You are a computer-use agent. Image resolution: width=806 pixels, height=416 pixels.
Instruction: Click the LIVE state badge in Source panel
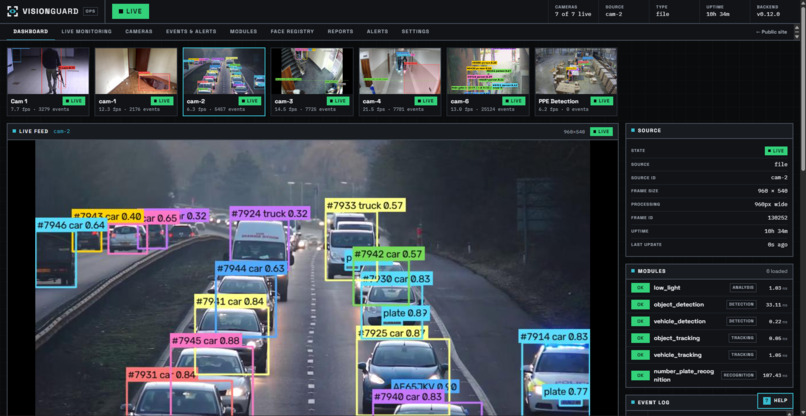click(776, 151)
